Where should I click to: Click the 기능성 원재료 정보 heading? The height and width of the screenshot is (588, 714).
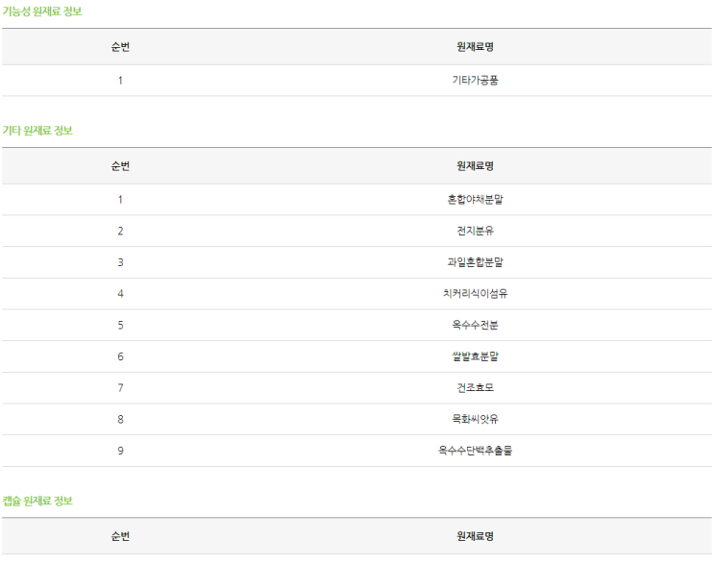42,12
